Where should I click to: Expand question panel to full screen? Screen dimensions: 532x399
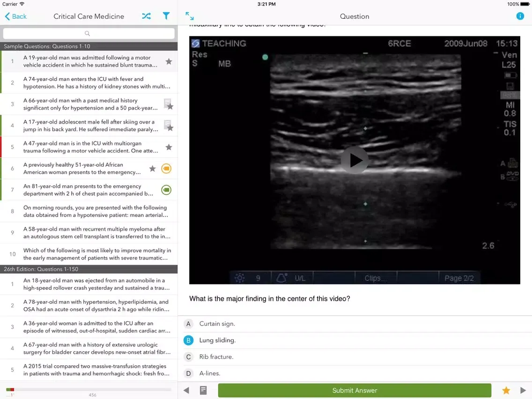[x=190, y=16]
